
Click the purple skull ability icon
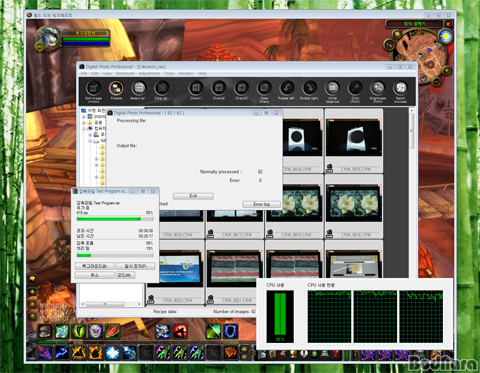tap(96, 331)
